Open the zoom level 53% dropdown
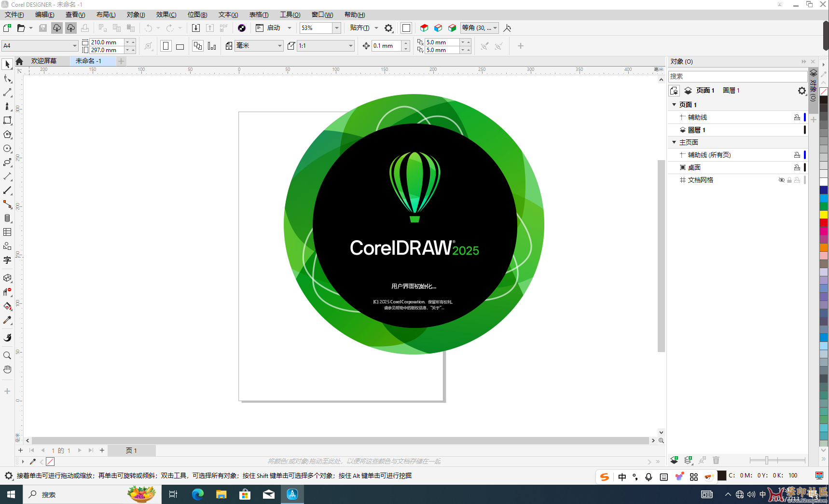This screenshot has height=504, width=829. [x=337, y=28]
